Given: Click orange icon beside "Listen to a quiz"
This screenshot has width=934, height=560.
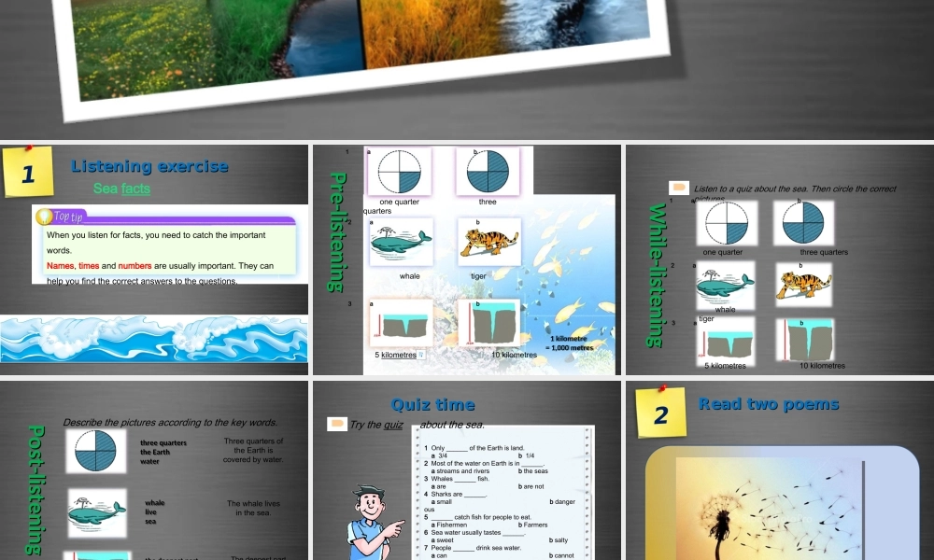Looking at the screenshot, I should (x=679, y=188).
